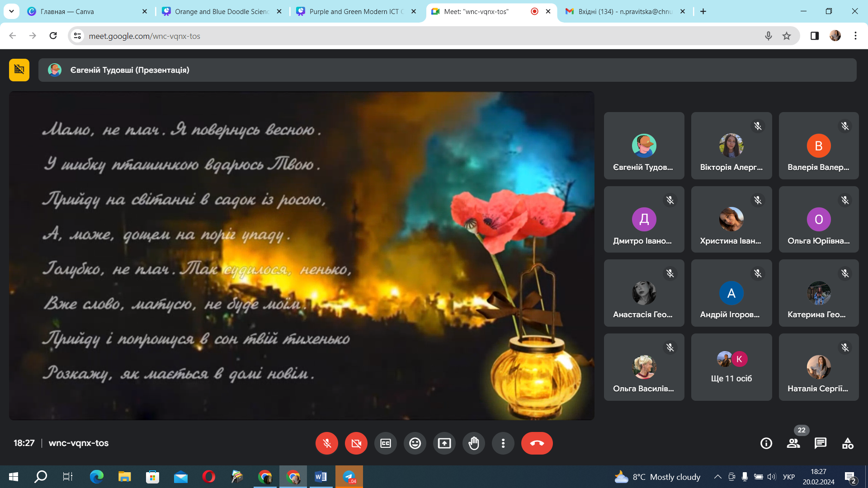Select the Валерія Валер... participant tile

click(x=819, y=145)
